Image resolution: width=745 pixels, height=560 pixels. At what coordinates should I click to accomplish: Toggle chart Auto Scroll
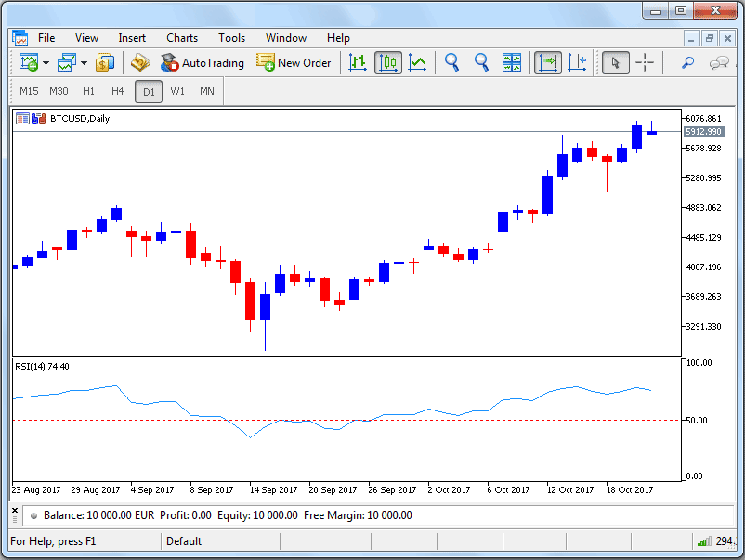click(x=547, y=63)
